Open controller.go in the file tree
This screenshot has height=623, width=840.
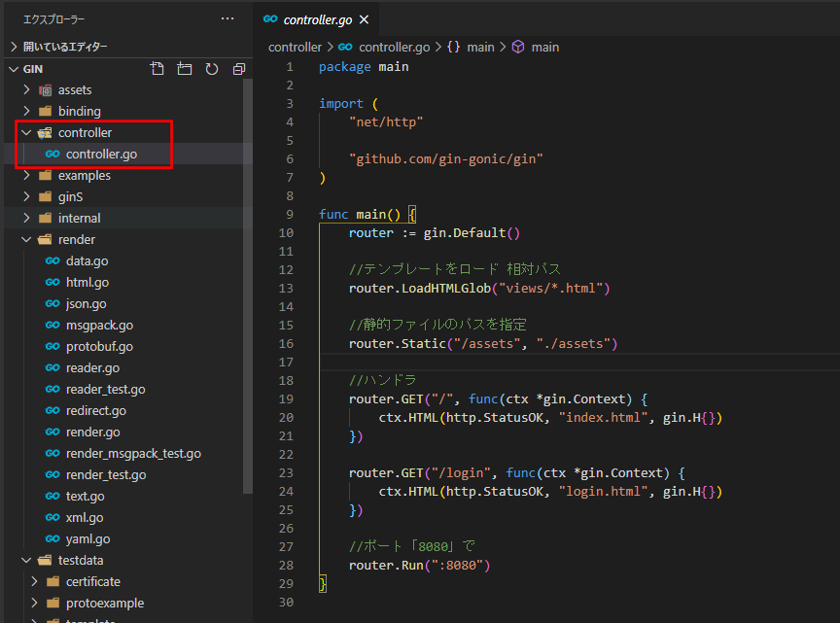coord(101,154)
